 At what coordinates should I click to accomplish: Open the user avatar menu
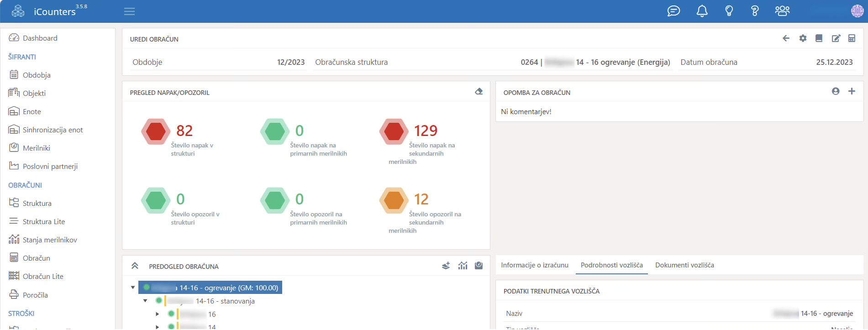(x=857, y=11)
